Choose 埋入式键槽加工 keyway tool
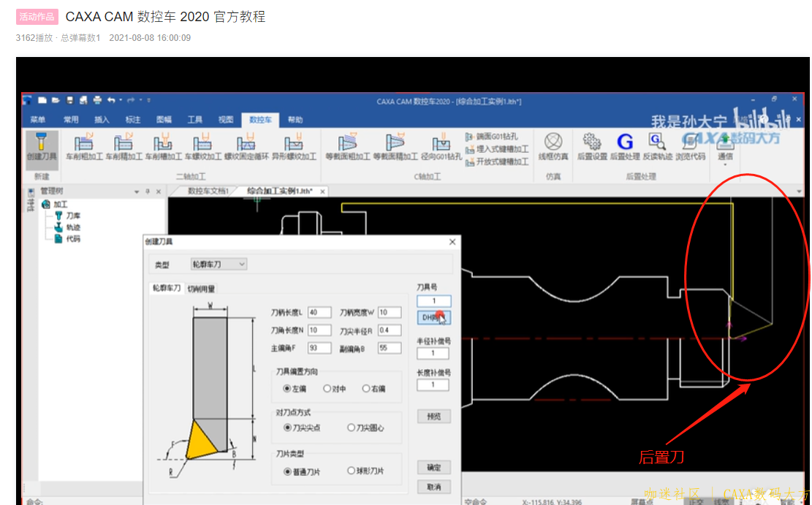 click(496, 149)
